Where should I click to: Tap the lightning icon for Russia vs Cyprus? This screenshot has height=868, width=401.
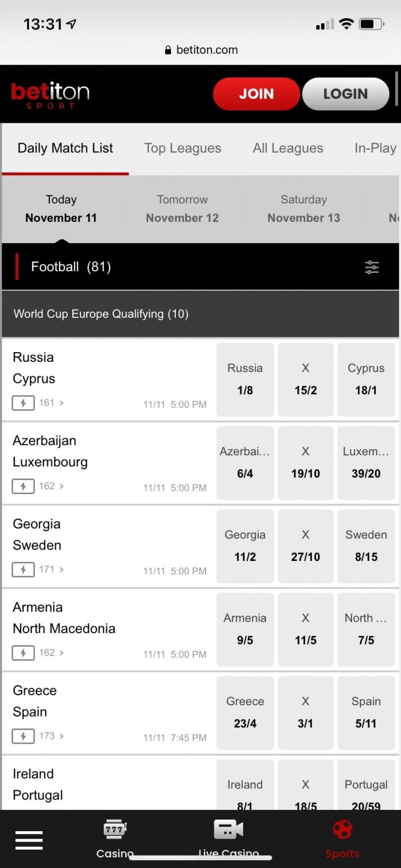[23, 403]
